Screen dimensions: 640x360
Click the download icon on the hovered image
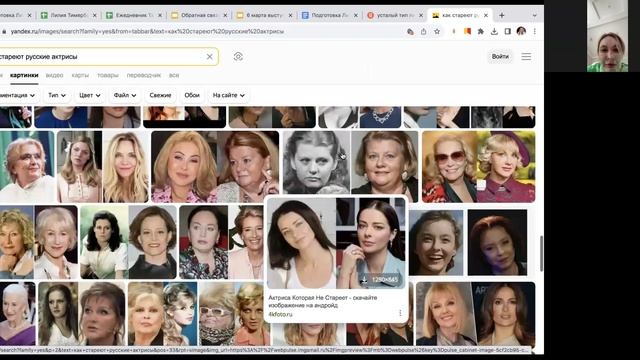tap(364, 280)
